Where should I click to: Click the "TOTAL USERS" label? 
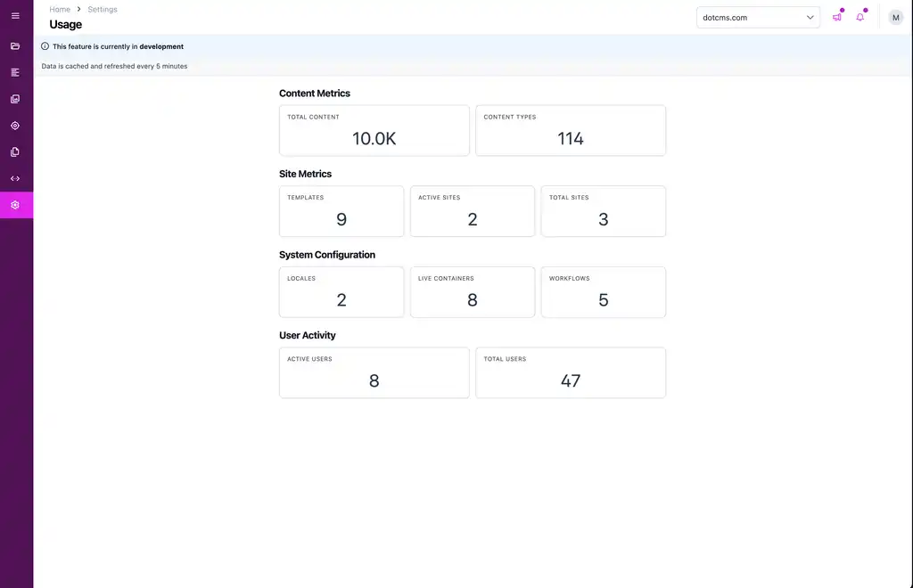coord(505,359)
